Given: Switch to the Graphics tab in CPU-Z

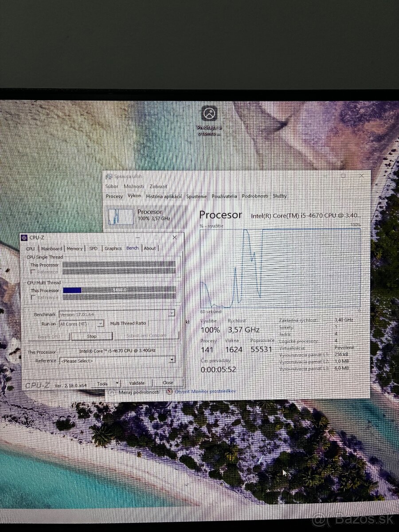Looking at the screenshot, I should point(113,249).
